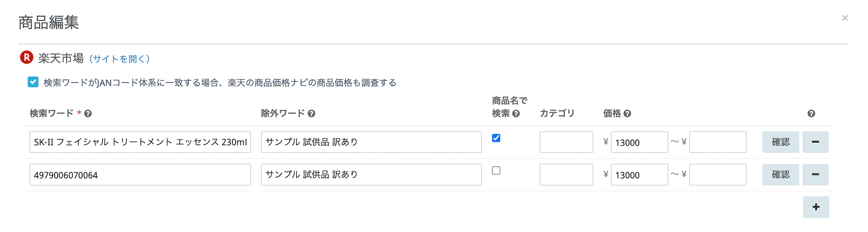Click the second row's maximum price field

point(718,175)
